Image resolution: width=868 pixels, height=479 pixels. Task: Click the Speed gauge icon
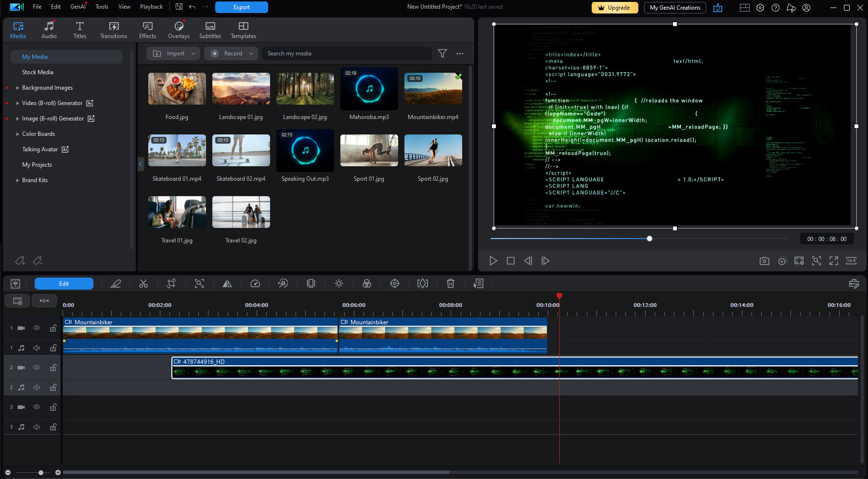255,283
